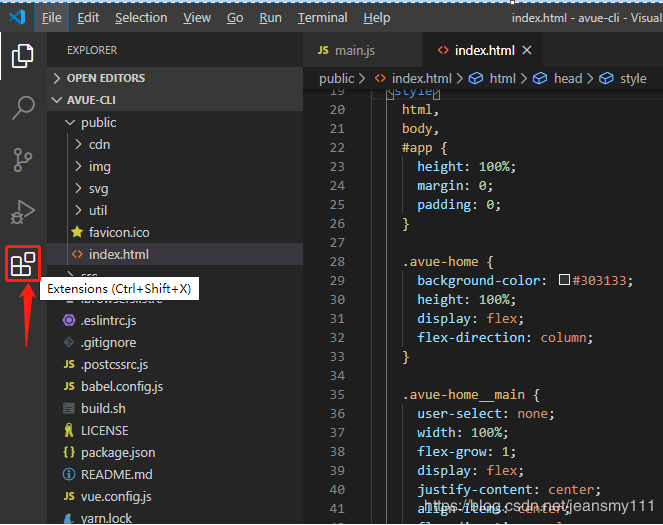
Task: Click the VS Code logo icon
Action: tap(17, 17)
